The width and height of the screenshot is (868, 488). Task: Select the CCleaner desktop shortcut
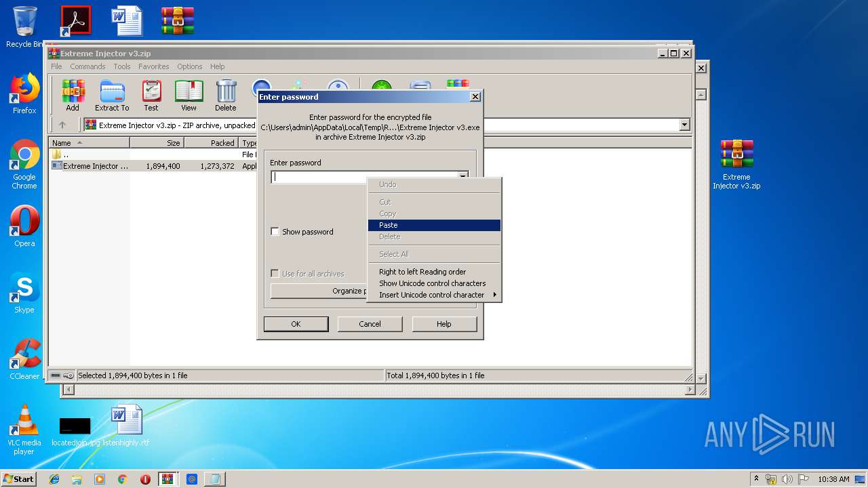pos(24,359)
